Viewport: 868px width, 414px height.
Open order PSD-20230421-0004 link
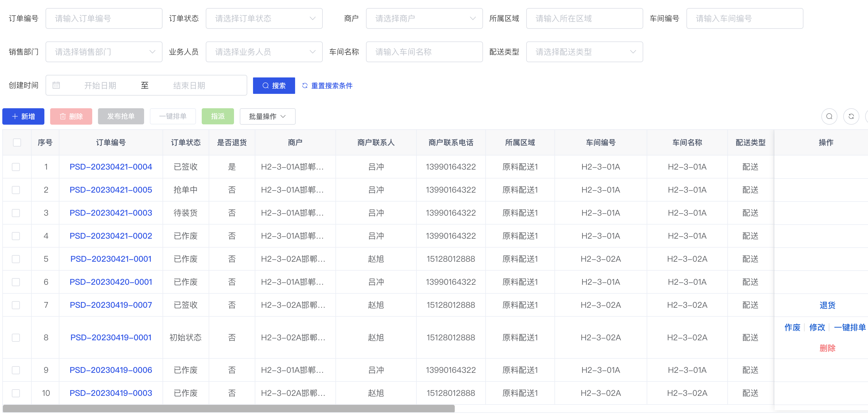[x=111, y=167]
